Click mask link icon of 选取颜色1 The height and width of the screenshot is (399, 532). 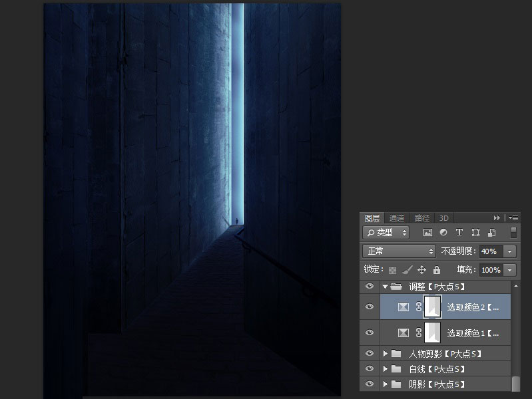[419, 333]
